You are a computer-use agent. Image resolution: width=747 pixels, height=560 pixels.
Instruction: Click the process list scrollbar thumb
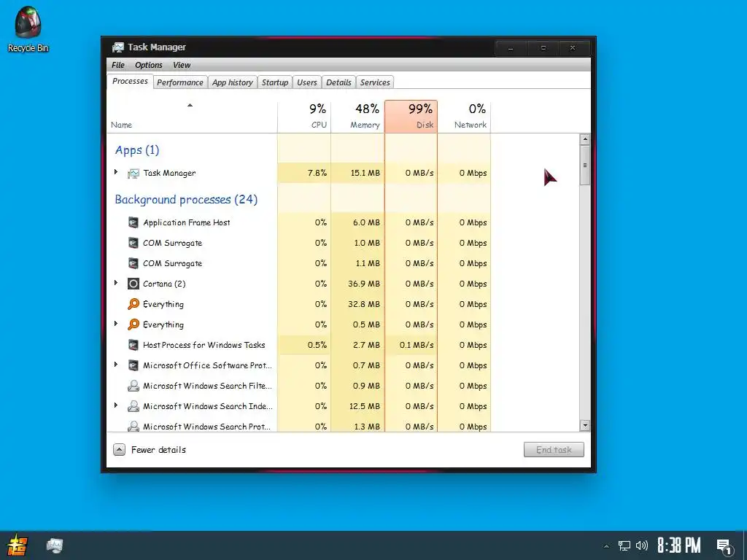585,166
